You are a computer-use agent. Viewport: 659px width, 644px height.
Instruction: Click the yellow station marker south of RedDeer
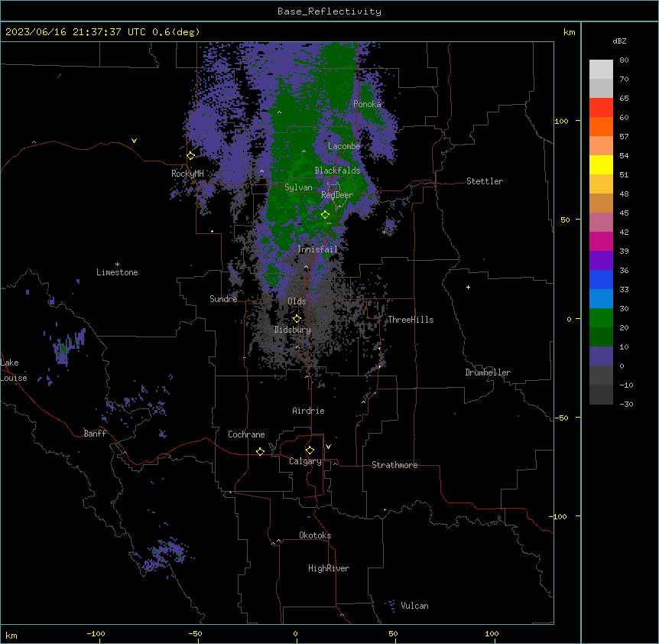click(326, 215)
